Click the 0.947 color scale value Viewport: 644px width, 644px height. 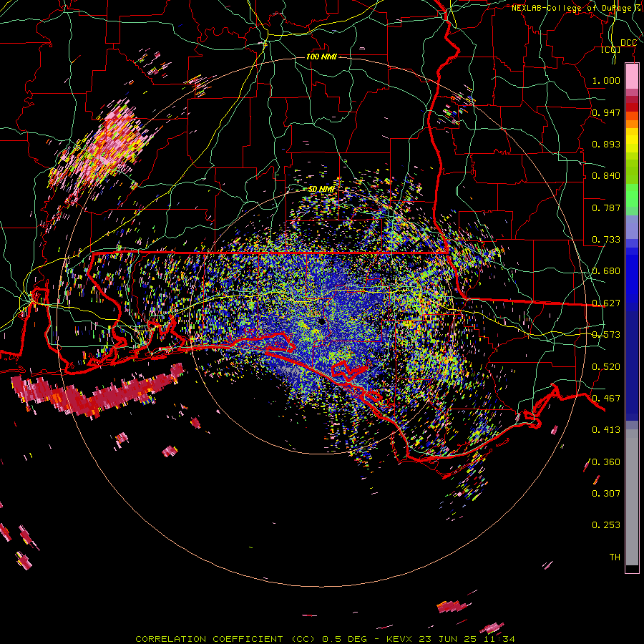tap(606, 112)
